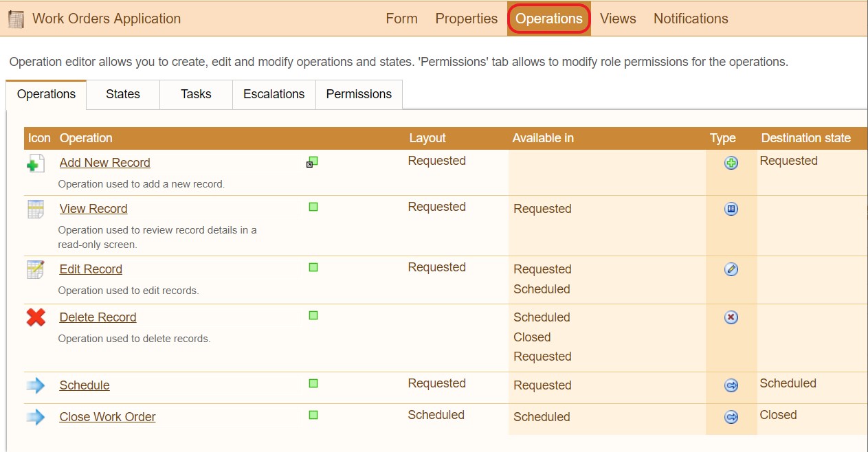Go to the Escalations tab

274,94
